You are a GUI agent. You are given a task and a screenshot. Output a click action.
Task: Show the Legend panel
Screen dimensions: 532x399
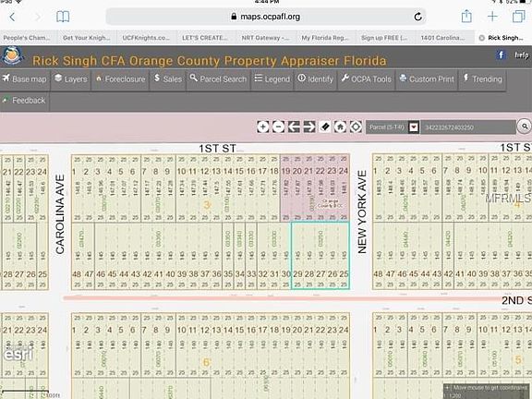point(272,79)
